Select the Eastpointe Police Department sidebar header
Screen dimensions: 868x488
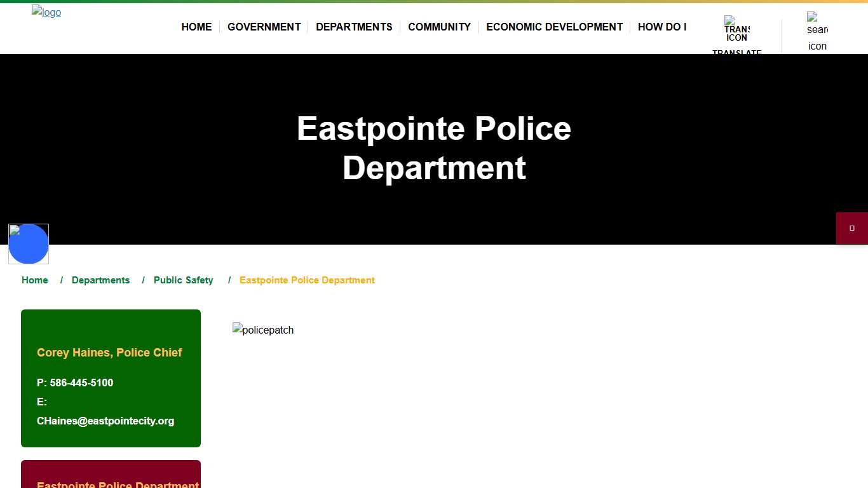118,484
